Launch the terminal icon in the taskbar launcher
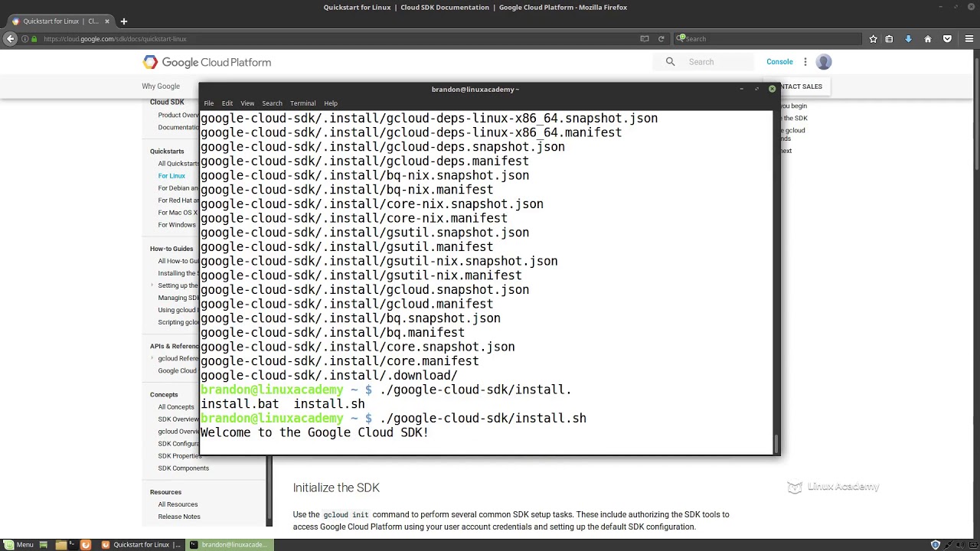980x551 pixels. (x=73, y=545)
